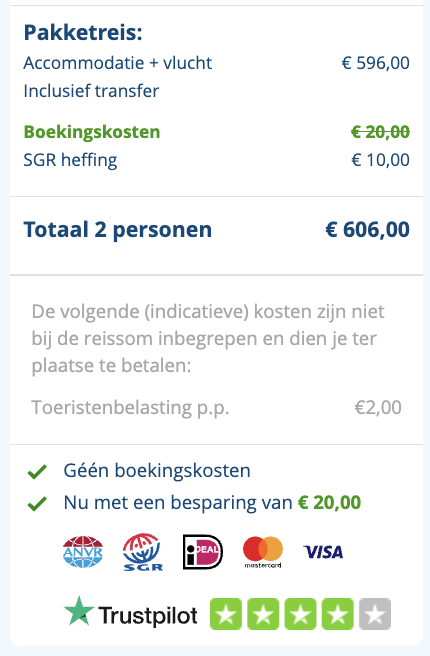Click the ANVR logo icon
Image resolution: width=430 pixels, height=656 pixels.
(83, 552)
